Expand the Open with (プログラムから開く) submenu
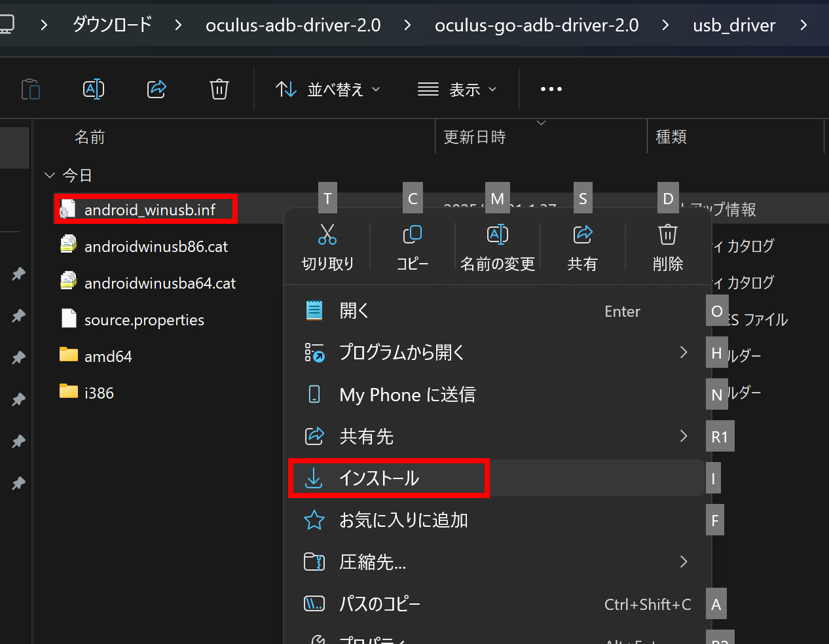 tap(683, 353)
